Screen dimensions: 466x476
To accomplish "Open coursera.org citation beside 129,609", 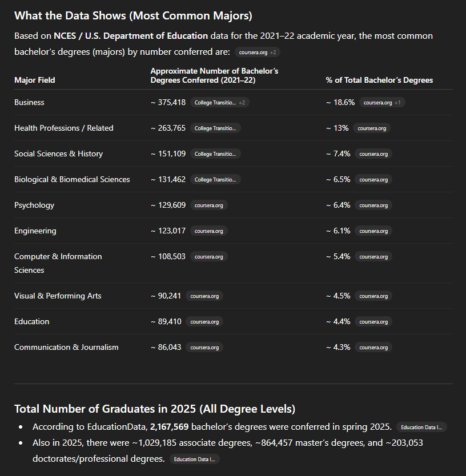I will 208,205.
